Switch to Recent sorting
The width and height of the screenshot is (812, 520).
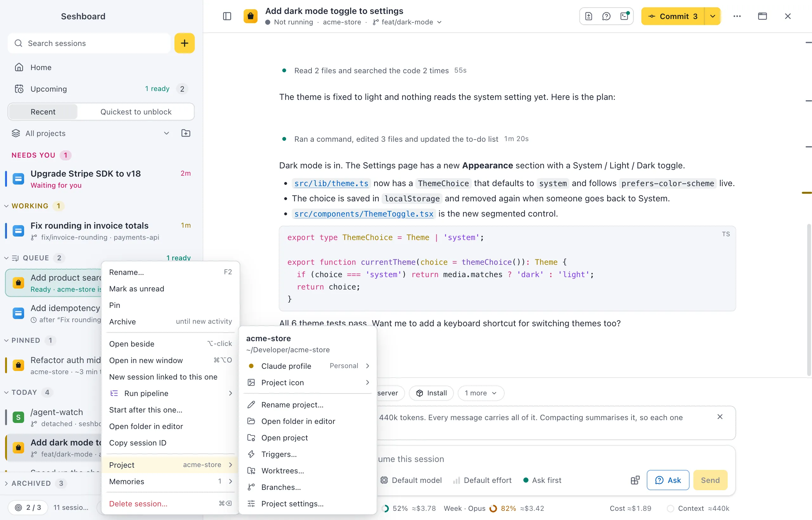(x=43, y=112)
